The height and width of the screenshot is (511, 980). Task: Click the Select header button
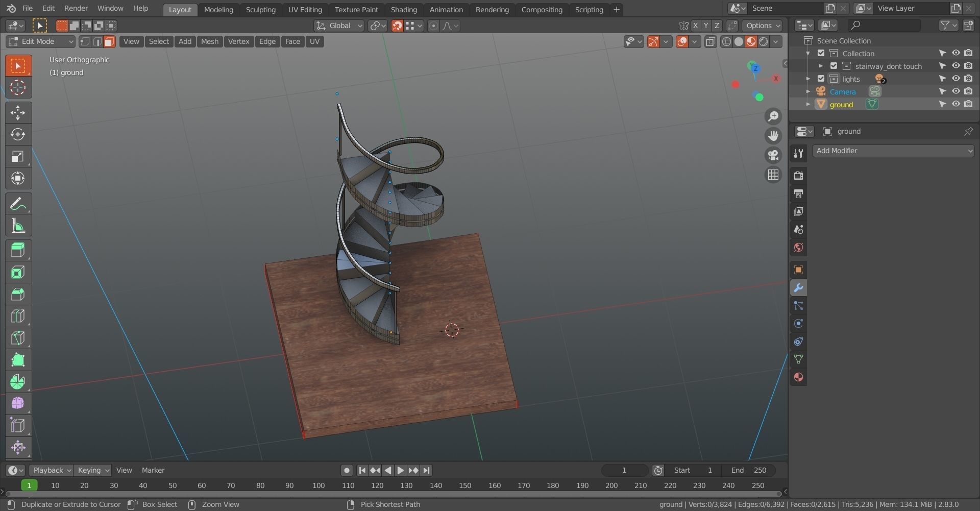[x=159, y=42]
